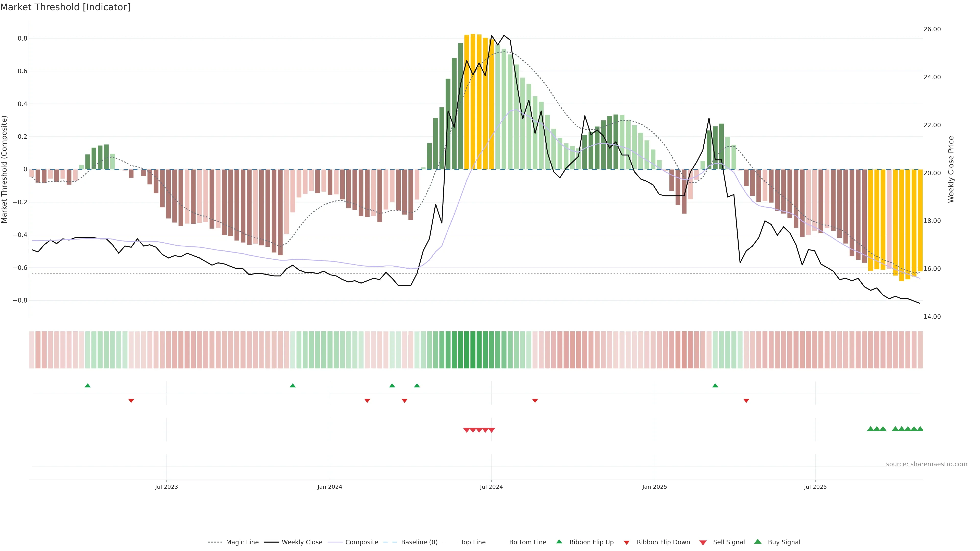
Task: Click the Ribbon Flip Up legend triangle
Action: coord(559,542)
